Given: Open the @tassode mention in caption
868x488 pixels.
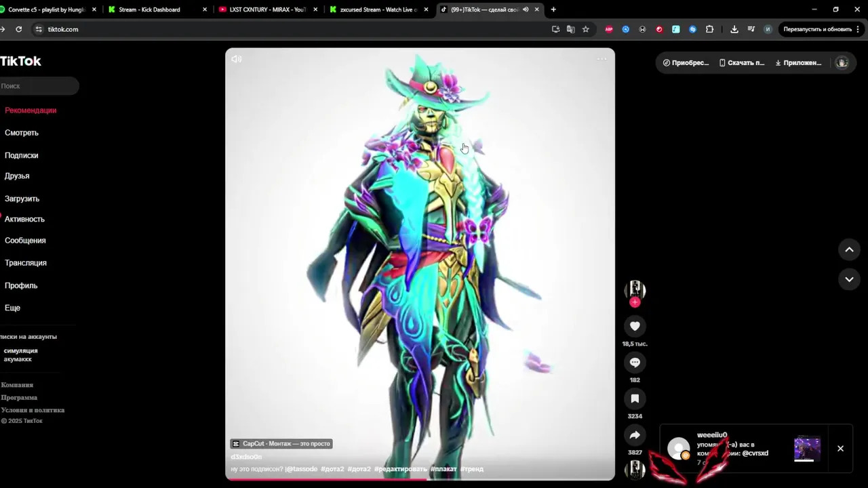Looking at the screenshot, I should tap(301, 469).
